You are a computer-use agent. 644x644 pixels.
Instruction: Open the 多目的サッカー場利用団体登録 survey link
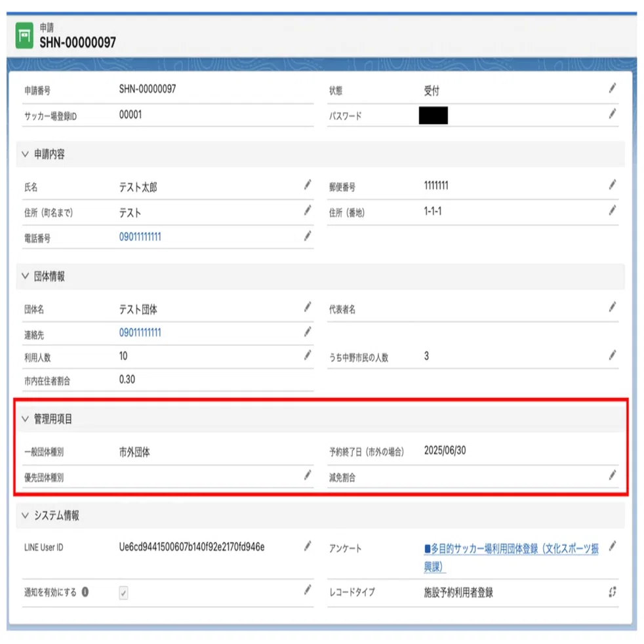point(512,557)
